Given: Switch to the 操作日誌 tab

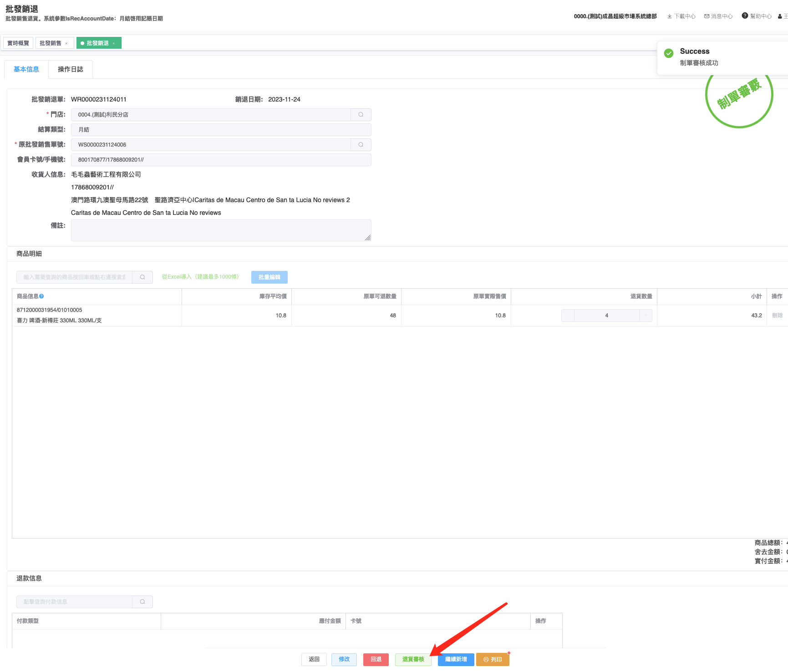Looking at the screenshot, I should (x=71, y=69).
